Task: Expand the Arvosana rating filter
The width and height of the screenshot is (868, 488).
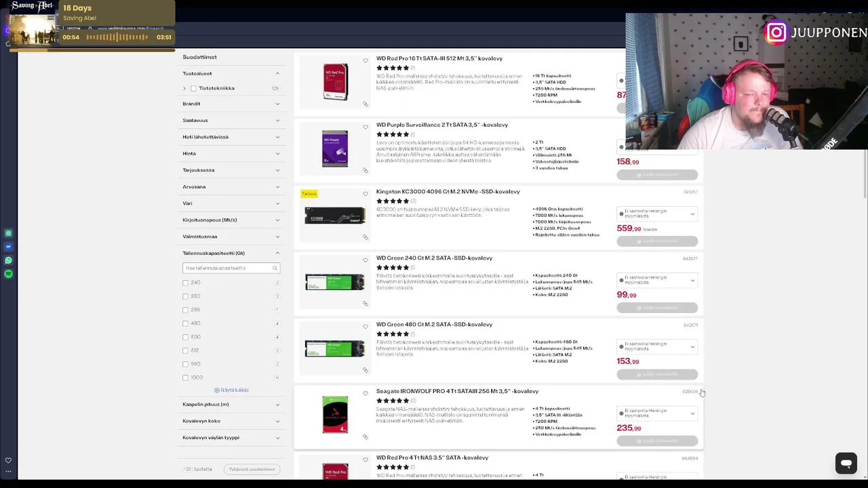Action: pyautogui.click(x=231, y=186)
